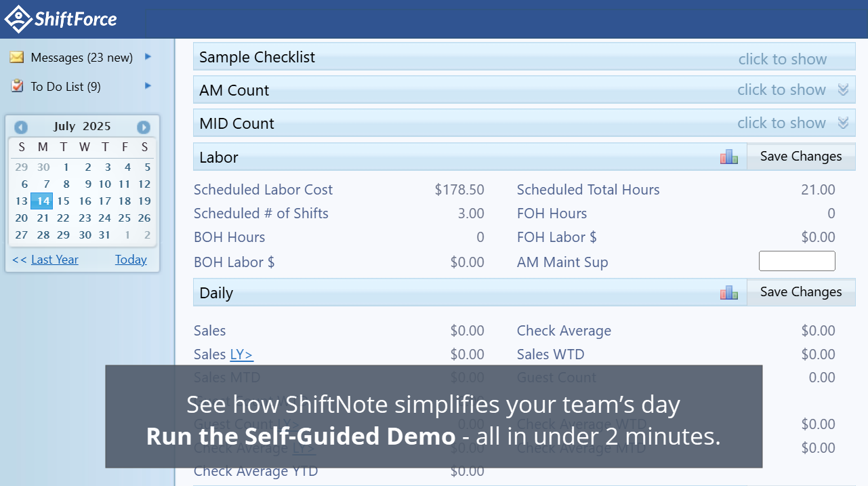Open Messages (23 new) in the sidebar
868x486 pixels.
(x=79, y=58)
